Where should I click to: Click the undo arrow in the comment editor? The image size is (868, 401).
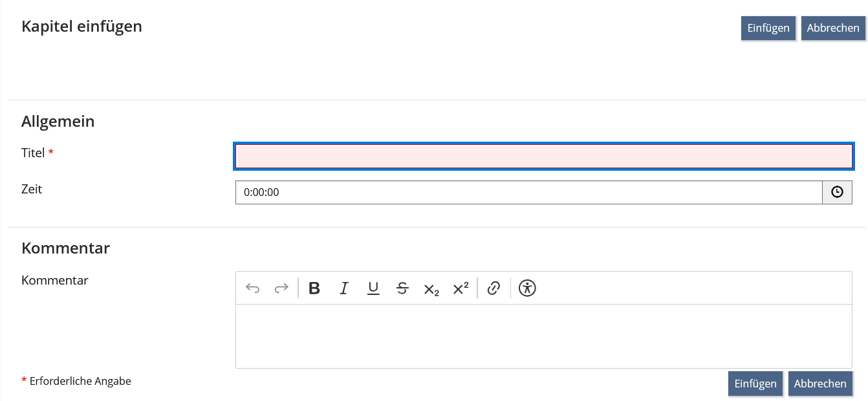click(253, 288)
